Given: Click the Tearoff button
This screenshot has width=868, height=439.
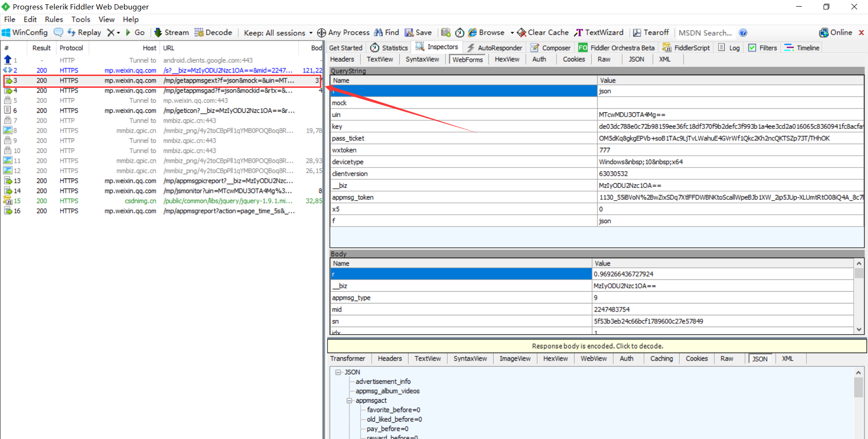Looking at the screenshot, I should [651, 33].
